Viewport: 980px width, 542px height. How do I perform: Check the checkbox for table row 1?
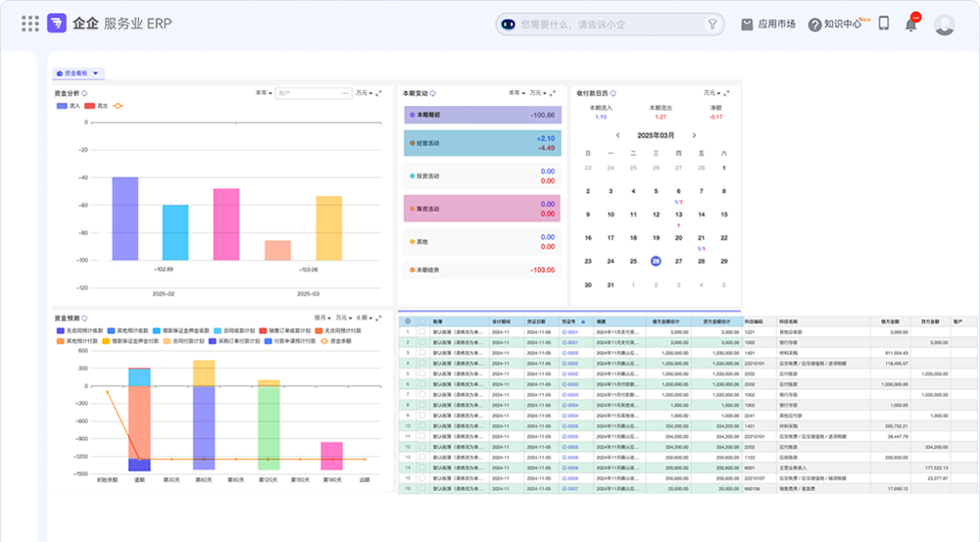coord(422,332)
